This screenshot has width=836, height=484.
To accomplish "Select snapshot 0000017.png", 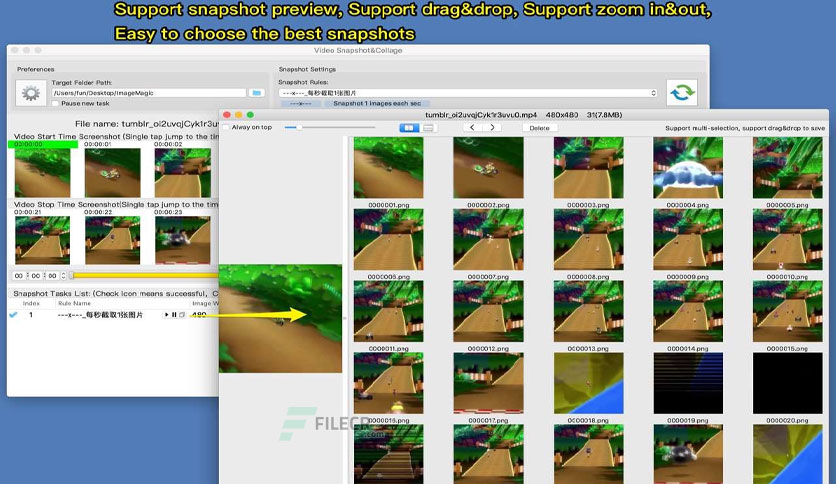I will [x=488, y=383].
